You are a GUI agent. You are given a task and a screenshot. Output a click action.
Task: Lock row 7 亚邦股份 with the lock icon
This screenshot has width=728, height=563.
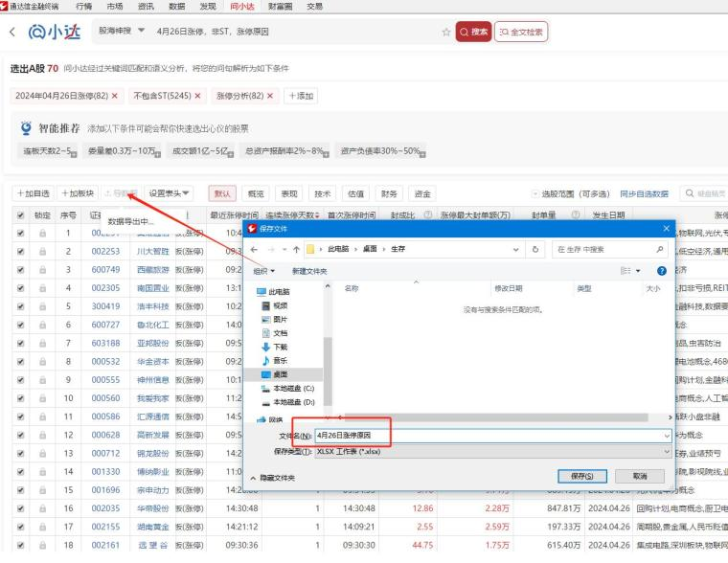pyautogui.click(x=43, y=344)
